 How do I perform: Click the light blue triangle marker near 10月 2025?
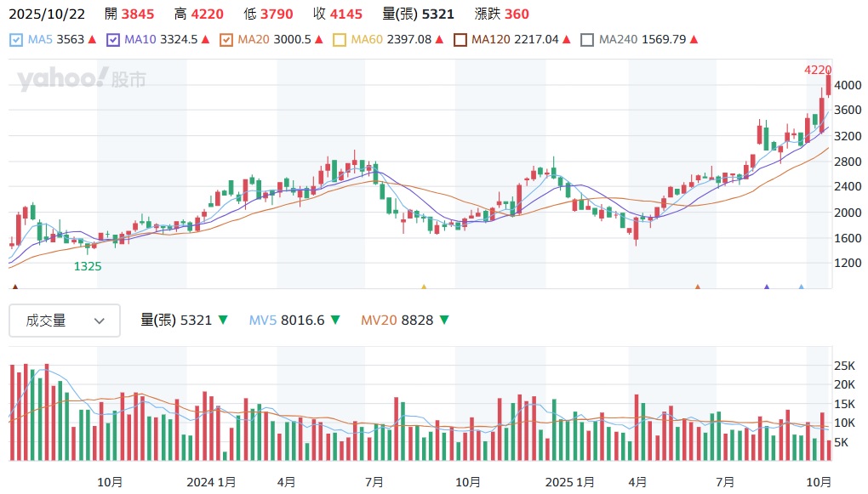(801, 287)
